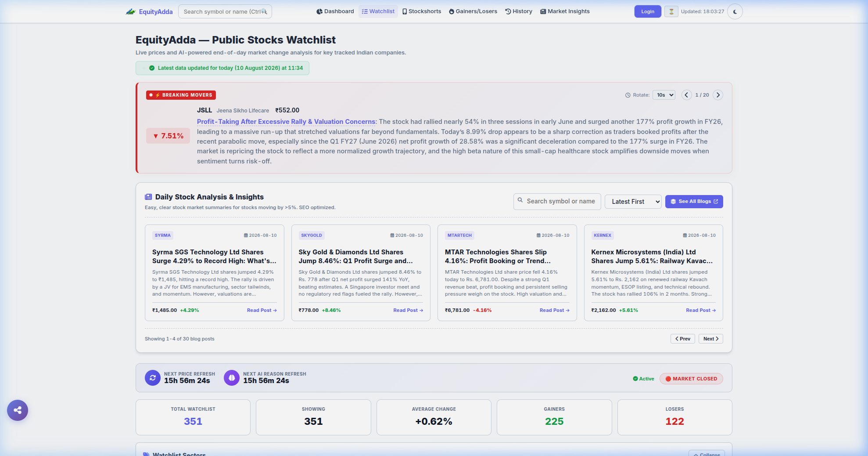Collapse the Watchlist Sectors panel

pos(707,454)
